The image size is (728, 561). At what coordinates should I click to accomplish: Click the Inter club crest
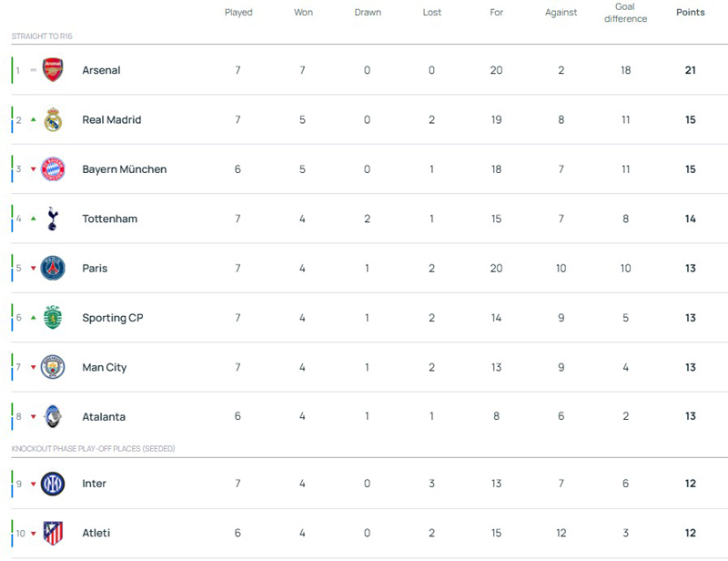click(x=53, y=484)
